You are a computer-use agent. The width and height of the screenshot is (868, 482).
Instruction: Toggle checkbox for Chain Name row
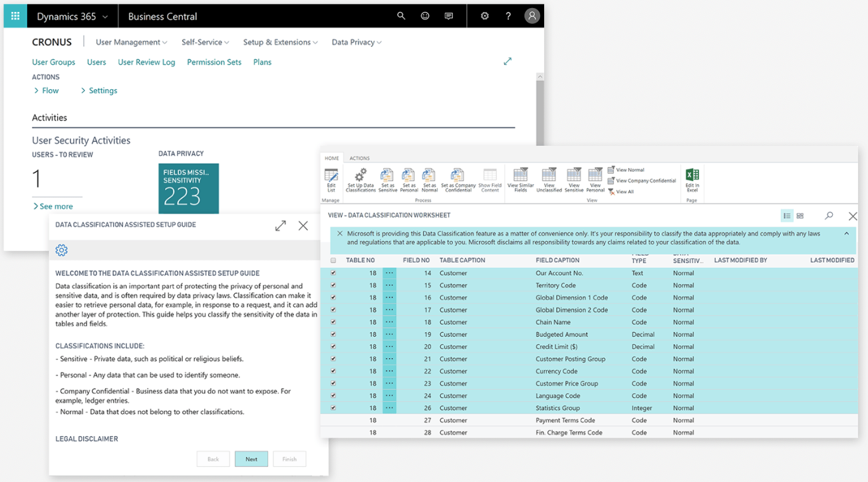pos(333,322)
